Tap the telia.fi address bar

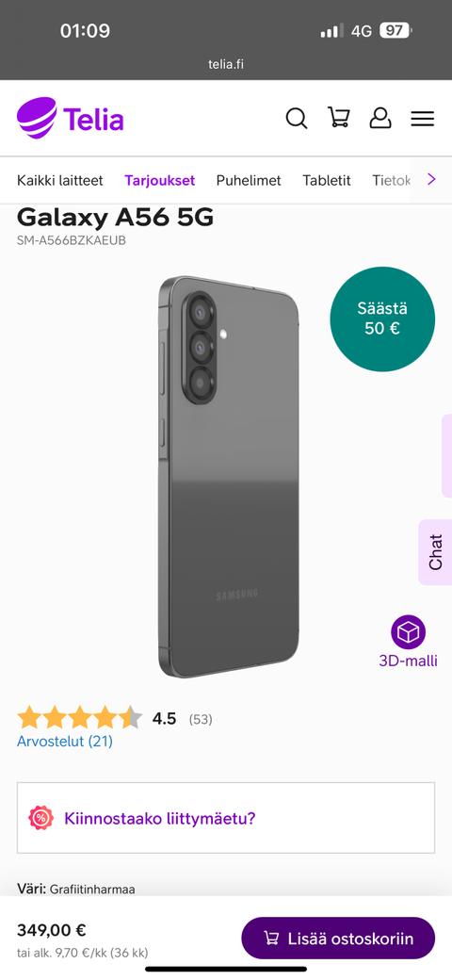[x=226, y=64]
